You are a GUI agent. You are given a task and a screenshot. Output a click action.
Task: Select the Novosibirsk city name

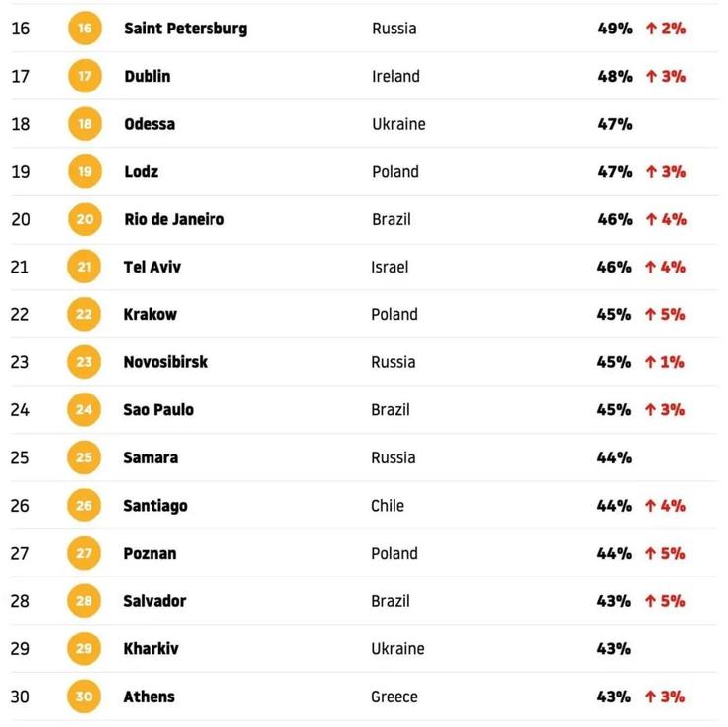[x=165, y=362]
